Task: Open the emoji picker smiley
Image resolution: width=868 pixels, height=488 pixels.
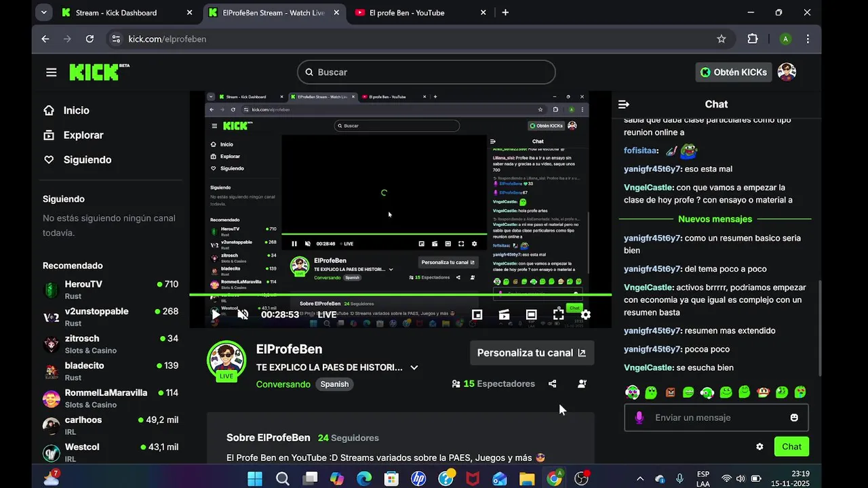Action: [794, 418]
